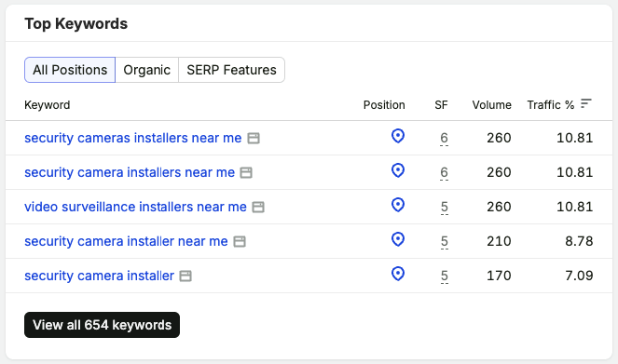Image resolution: width=618 pixels, height=364 pixels.
Task: Open keyword 'security cameras installers near me'
Action: [132, 138]
